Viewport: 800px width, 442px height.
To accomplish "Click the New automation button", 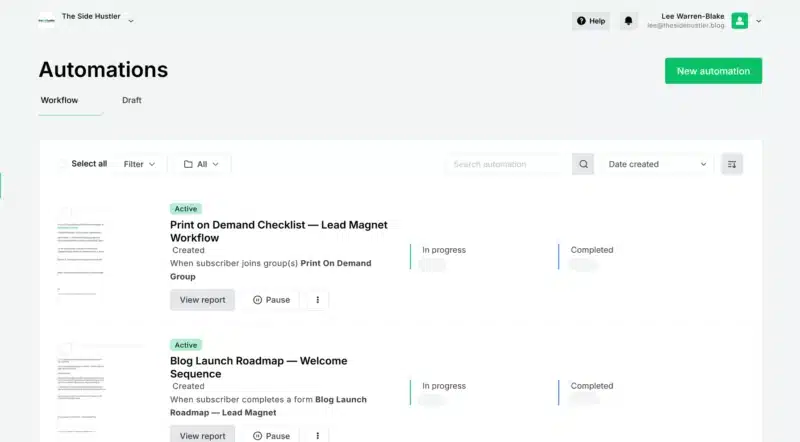I will [713, 71].
